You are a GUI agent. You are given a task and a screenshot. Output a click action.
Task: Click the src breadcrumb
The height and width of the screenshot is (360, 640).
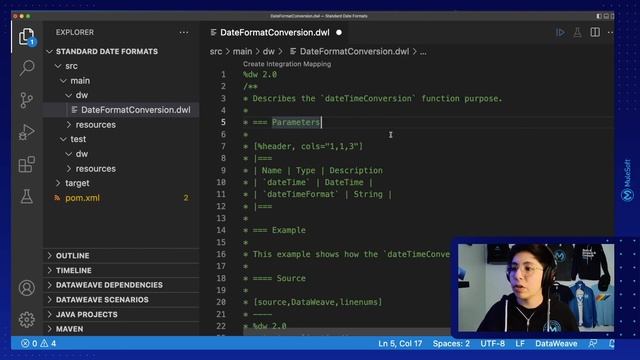[216, 51]
